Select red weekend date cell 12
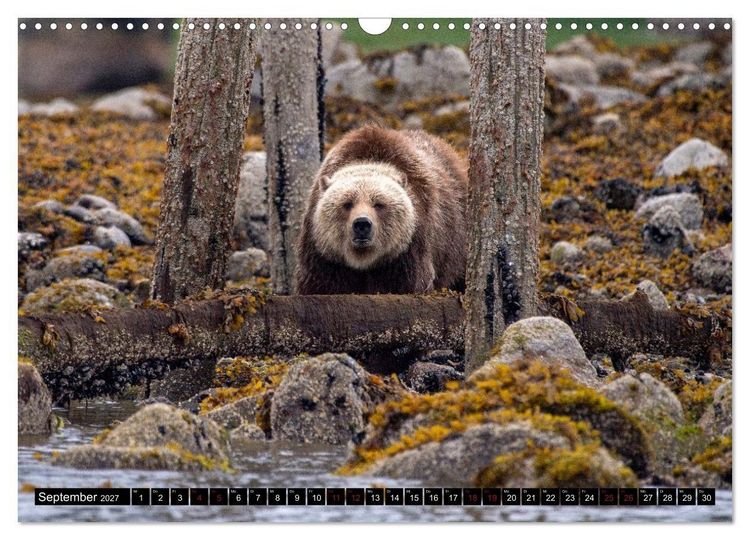Screen dimensions: 750x540 point(355,497)
